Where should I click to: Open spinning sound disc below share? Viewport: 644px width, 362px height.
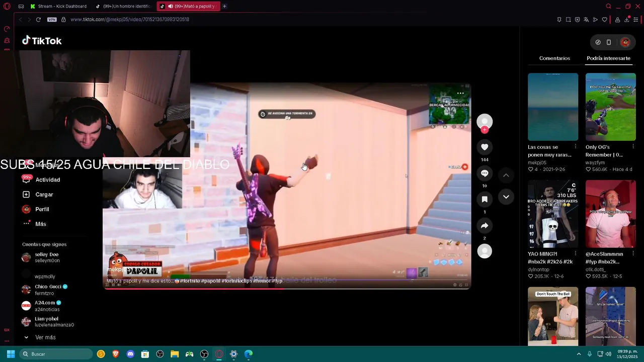[x=485, y=251]
